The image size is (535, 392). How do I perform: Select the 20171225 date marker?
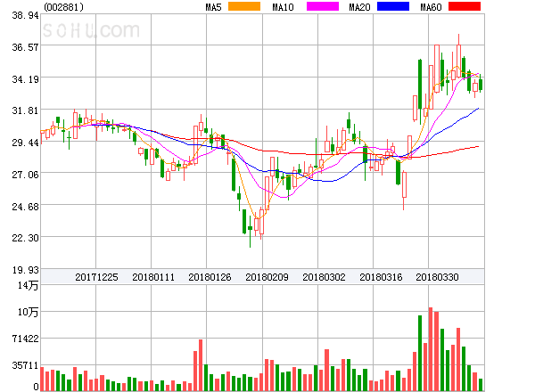click(96, 277)
